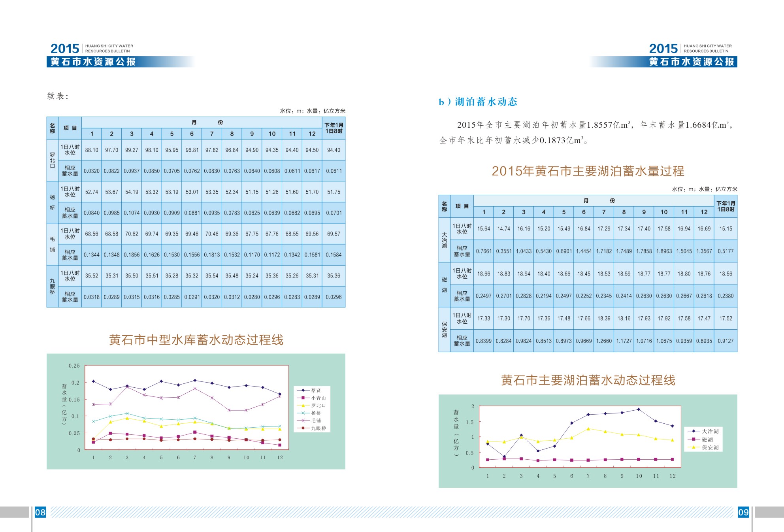Click the 大冶湖 row label in lake table
This screenshot has height=532, width=784.
pos(444,240)
